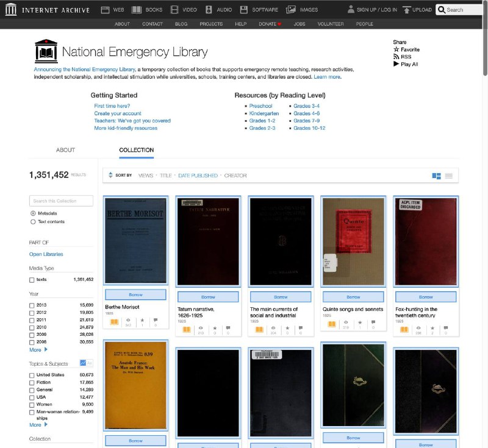This screenshot has width=488, height=448.
Task: Select the Metadata search option
Action: pos(33,213)
